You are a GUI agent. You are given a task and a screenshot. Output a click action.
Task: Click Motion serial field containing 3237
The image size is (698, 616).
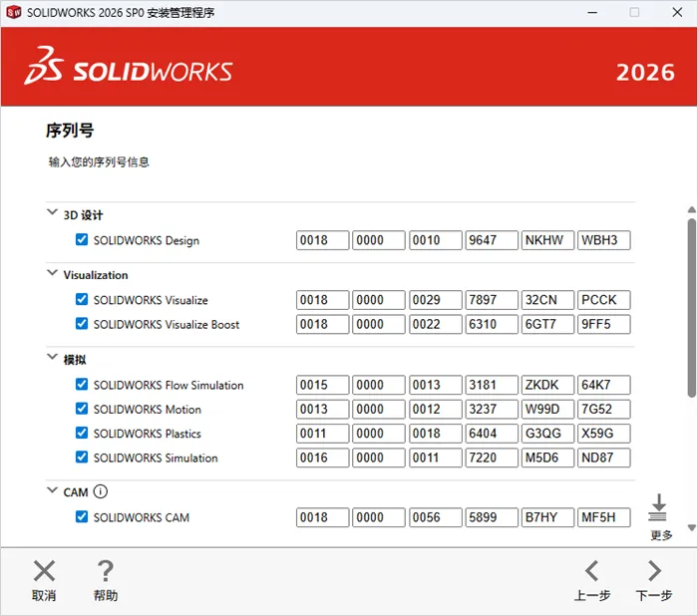coord(492,410)
